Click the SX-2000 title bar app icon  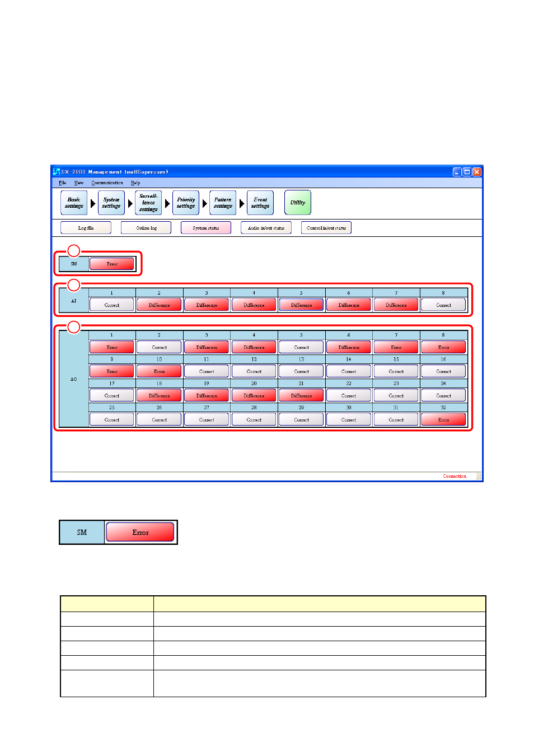(x=57, y=172)
